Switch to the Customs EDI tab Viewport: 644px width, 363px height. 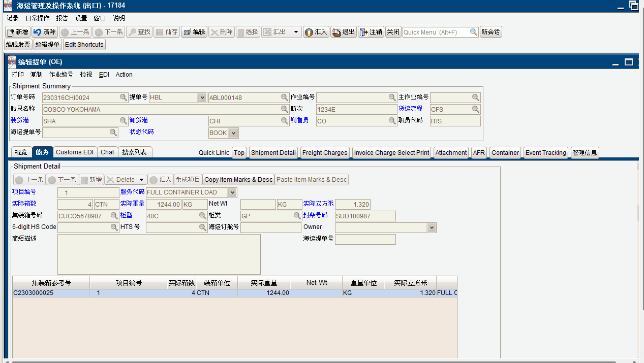(75, 152)
